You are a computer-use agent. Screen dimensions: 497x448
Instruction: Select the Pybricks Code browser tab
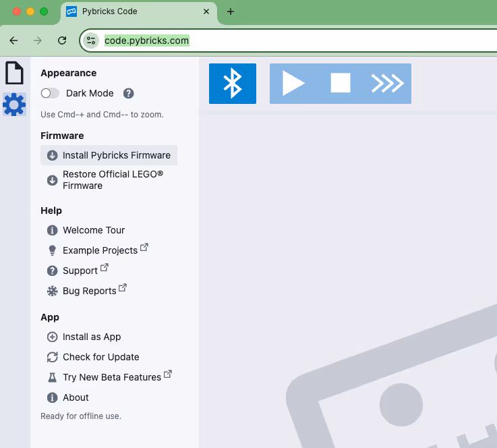click(139, 12)
